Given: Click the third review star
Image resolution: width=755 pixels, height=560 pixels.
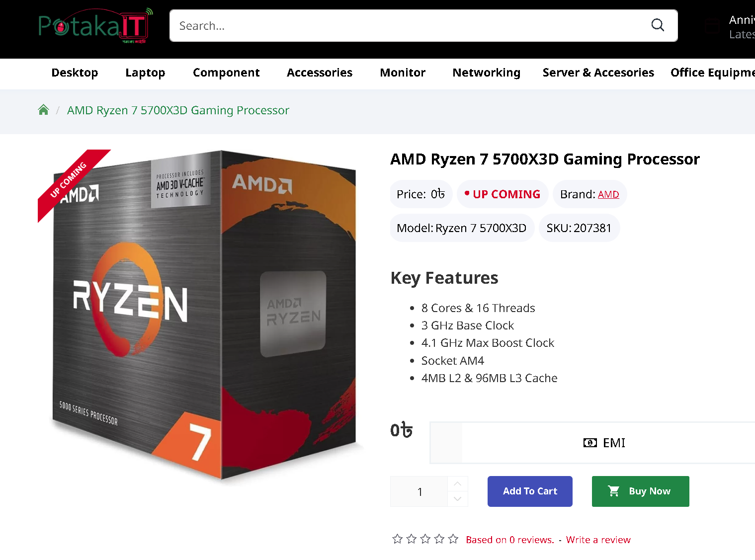Looking at the screenshot, I should pos(425,539).
